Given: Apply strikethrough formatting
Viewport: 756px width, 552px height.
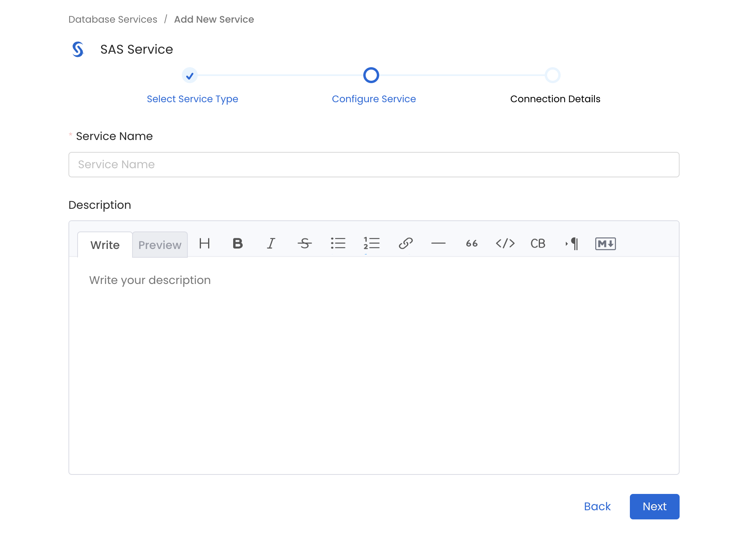Looking at the screenshot, I should coord(304,244).
